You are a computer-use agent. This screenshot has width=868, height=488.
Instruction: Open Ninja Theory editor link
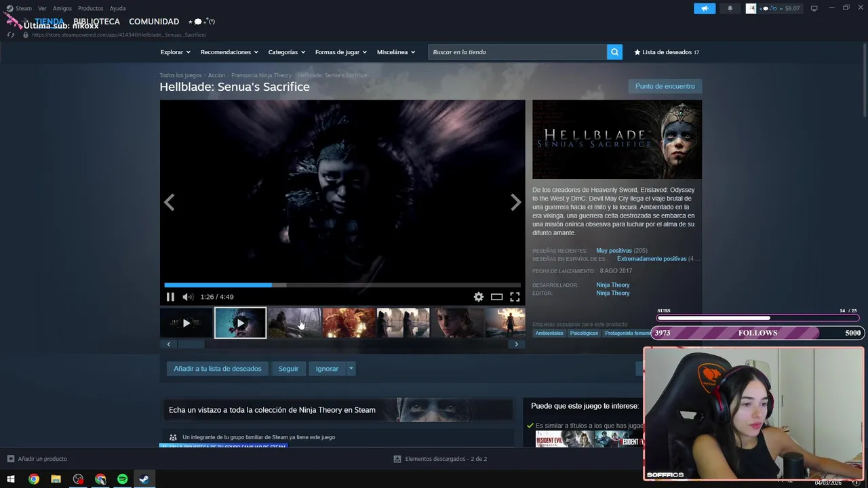[612, 293]
